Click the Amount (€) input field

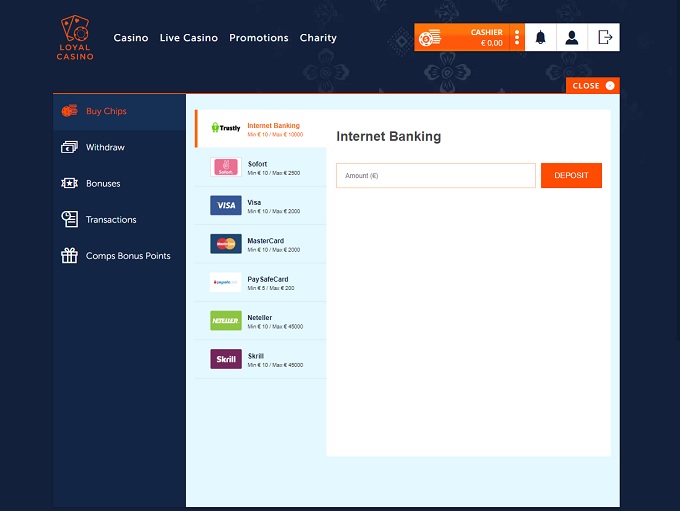coord(435,176)
